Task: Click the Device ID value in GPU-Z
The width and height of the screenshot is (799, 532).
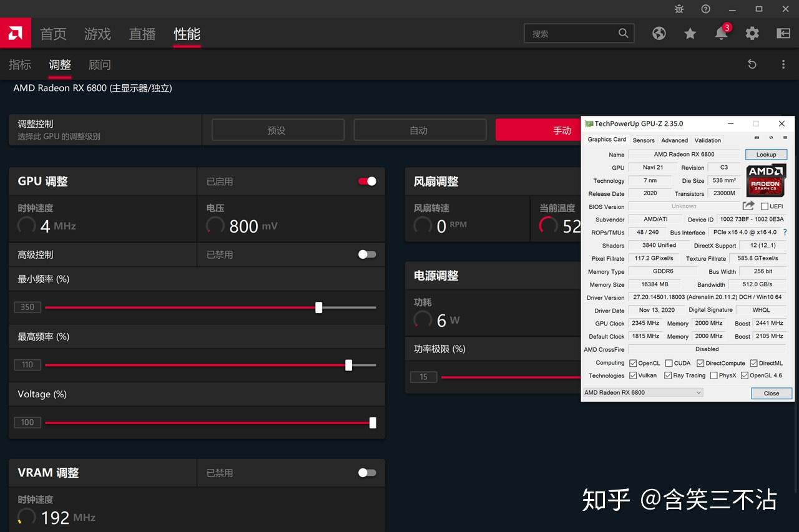Action: [752, 220]
